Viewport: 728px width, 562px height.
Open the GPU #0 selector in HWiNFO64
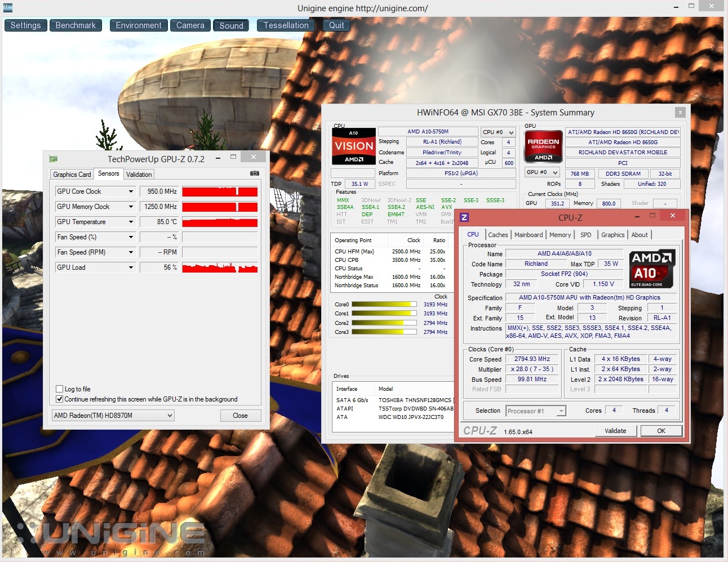[x=542, y=172]
